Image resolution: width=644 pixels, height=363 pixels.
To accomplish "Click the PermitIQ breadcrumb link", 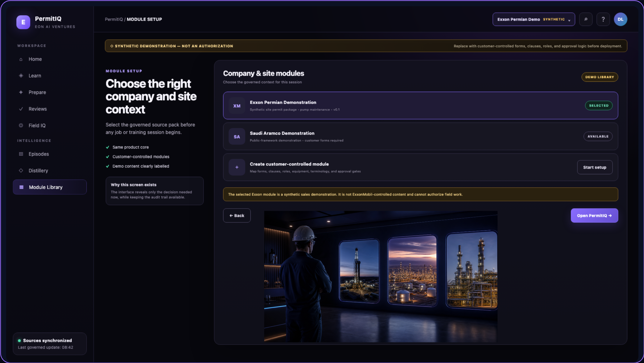I will (114, 19).
